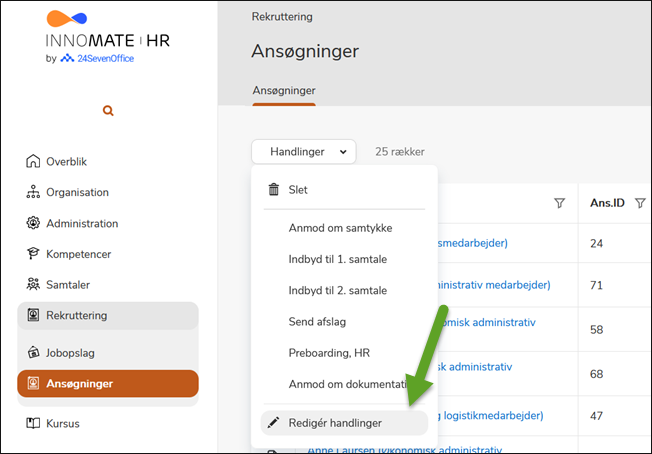
Task: Select Kompetencer in the sidebar
Action: point(78,255)
